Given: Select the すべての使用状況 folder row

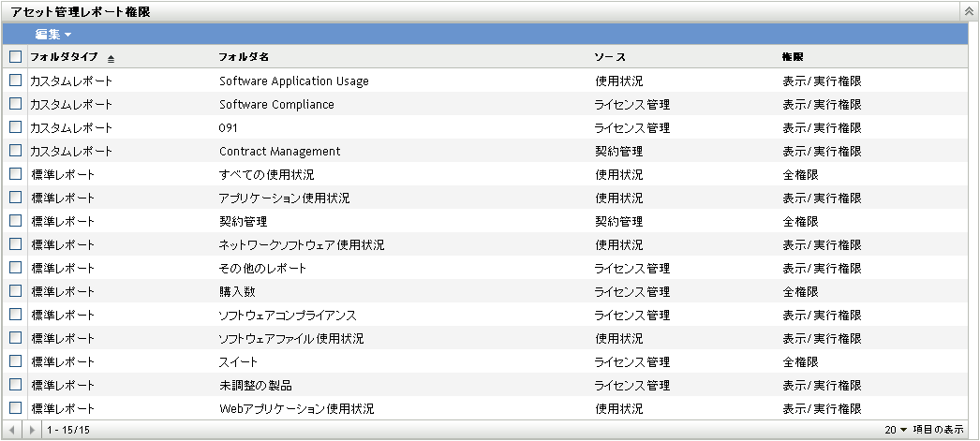Looking at the screenshot, I should [x=266, y=174].
